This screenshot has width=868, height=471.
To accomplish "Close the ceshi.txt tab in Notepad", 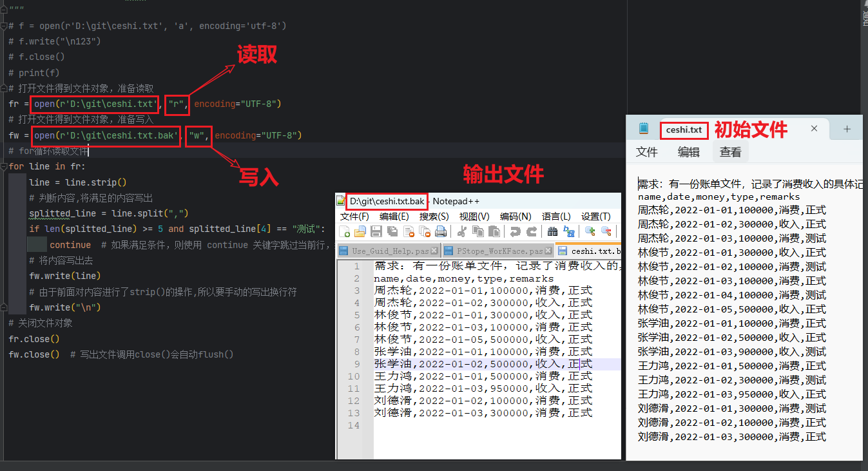I will [814, 129].
